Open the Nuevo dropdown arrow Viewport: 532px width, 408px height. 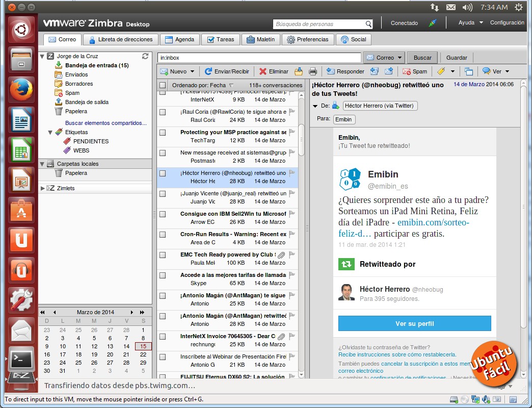193,71
